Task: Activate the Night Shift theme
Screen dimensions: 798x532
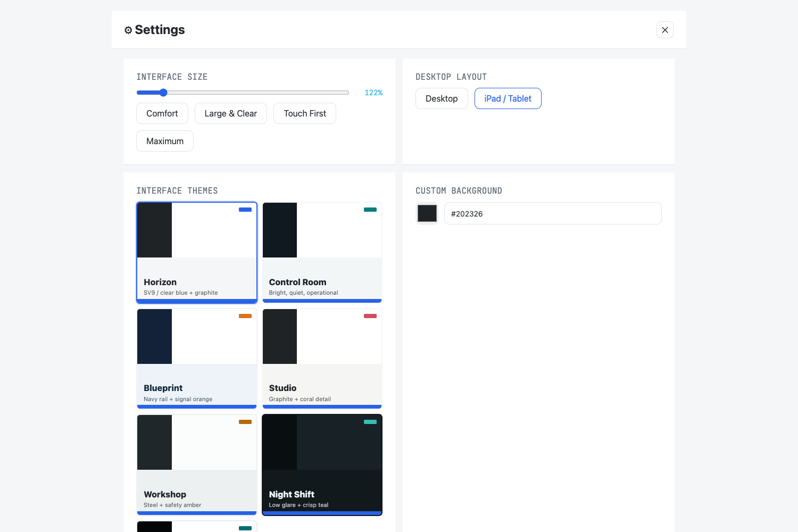Action: coord(322,465)
